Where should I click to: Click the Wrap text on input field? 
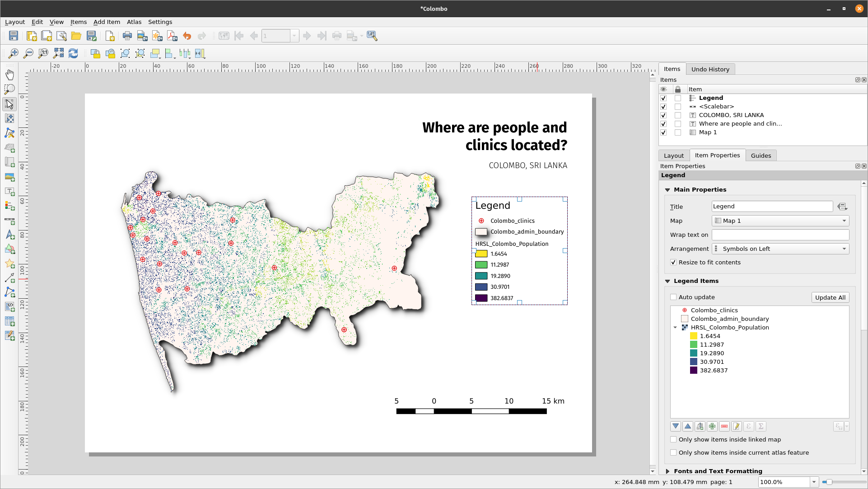[780, 235]
